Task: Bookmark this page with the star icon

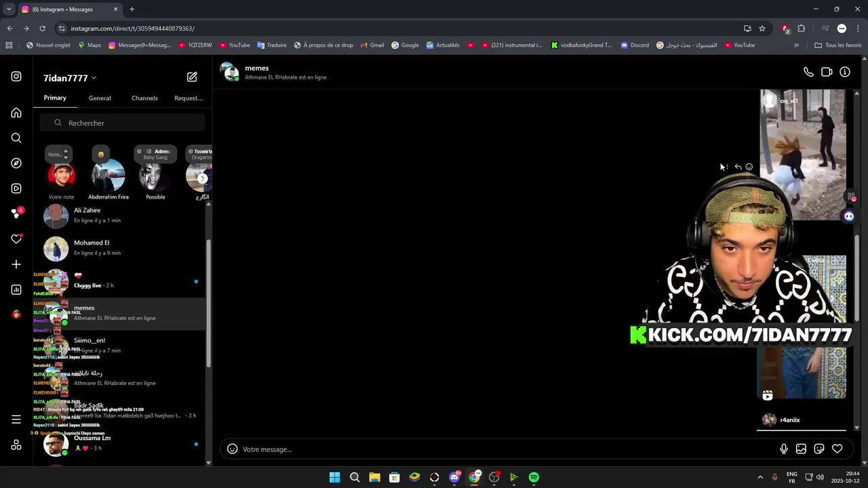Action: 762,28
